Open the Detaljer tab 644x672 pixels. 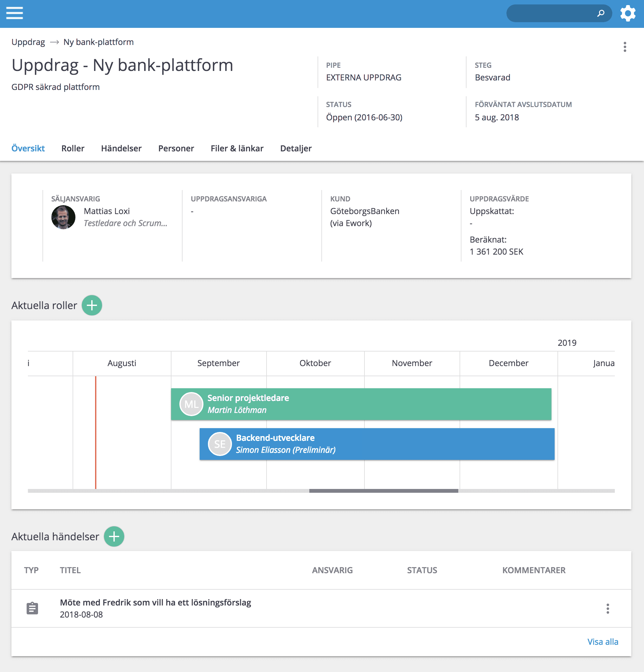296,149
